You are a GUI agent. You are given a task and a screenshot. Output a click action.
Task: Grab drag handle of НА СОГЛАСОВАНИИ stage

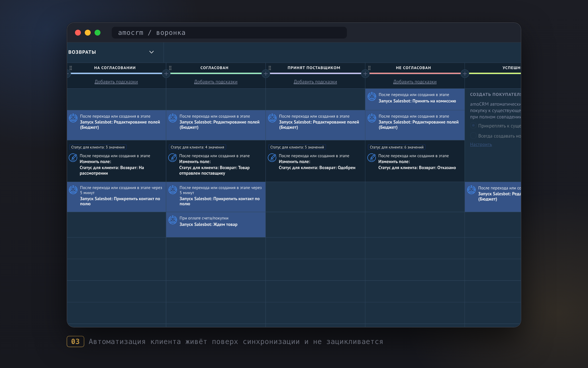tap(71, 68)
